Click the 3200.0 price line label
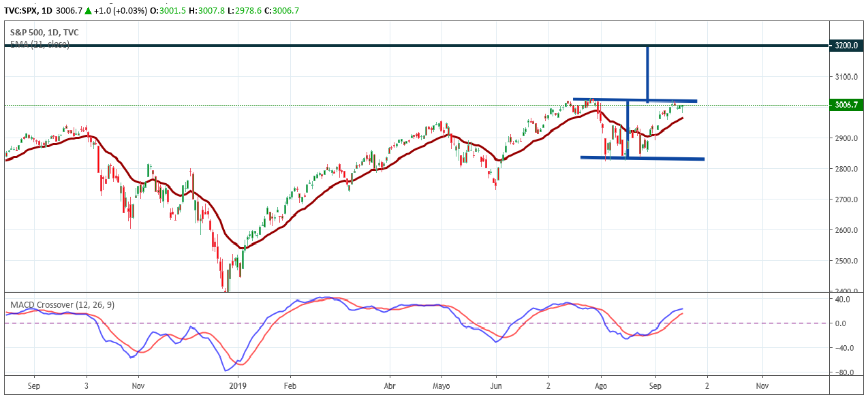Image resolution: width=868 pixels, height=399 pixels. [x=845, y=46]
